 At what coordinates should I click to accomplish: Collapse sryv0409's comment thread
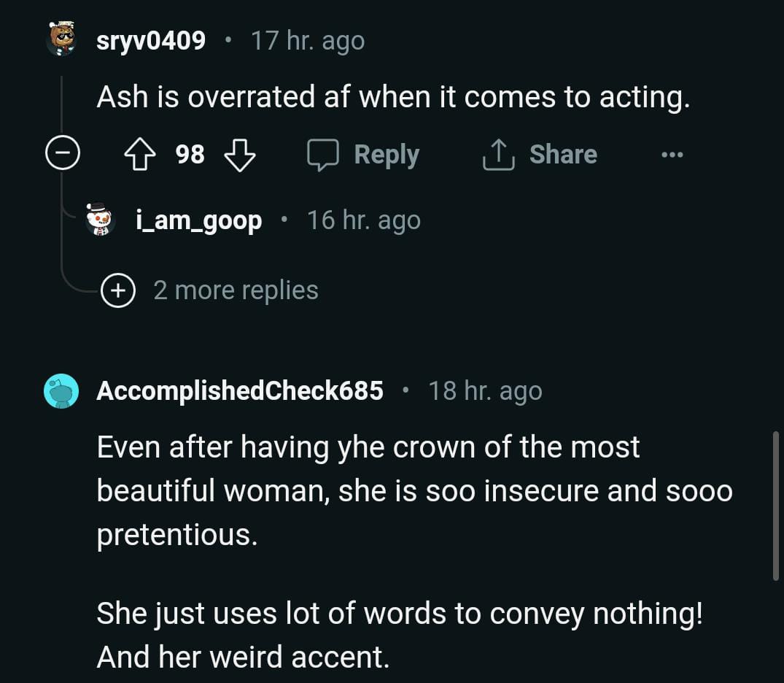pyautogui.click(x=62, y=155)
